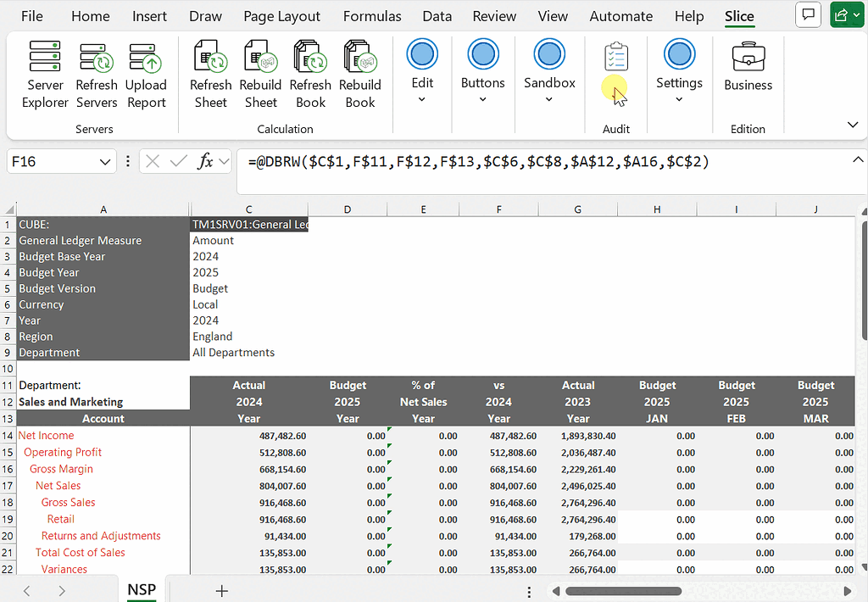Click Rebuild Sheet icon
Screen dimensions: 868x602
[x=260, y=75]
